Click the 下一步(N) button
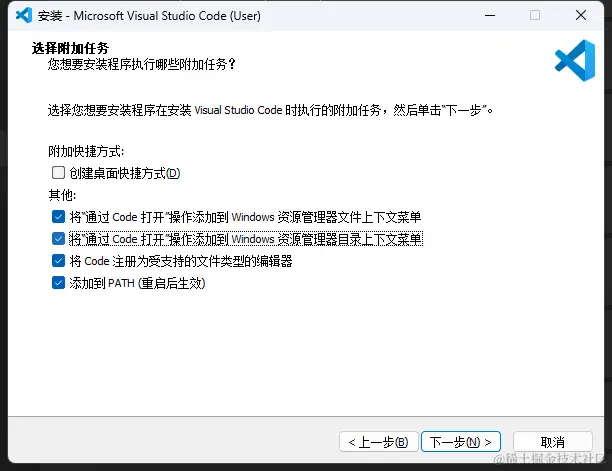This screenshot has width=612, height=471. coord(461,442)
